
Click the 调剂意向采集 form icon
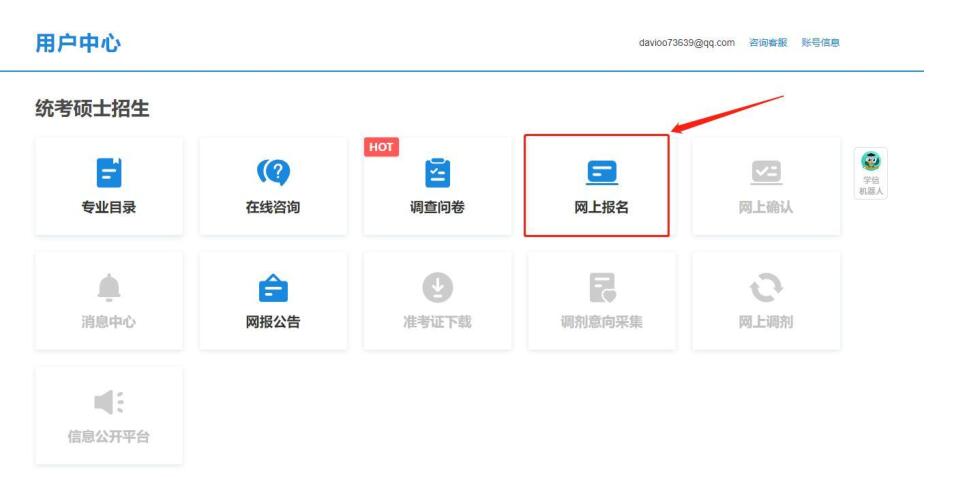(601, 287)
